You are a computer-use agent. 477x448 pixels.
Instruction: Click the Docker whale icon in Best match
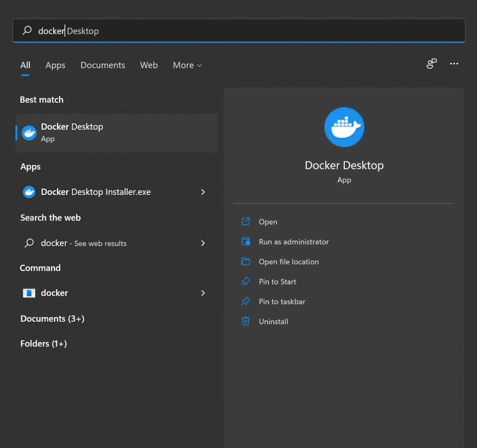tap(29, 133)
